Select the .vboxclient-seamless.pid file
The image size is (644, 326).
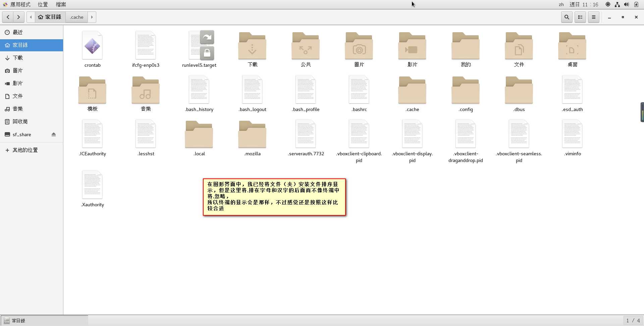click(519, 134)
